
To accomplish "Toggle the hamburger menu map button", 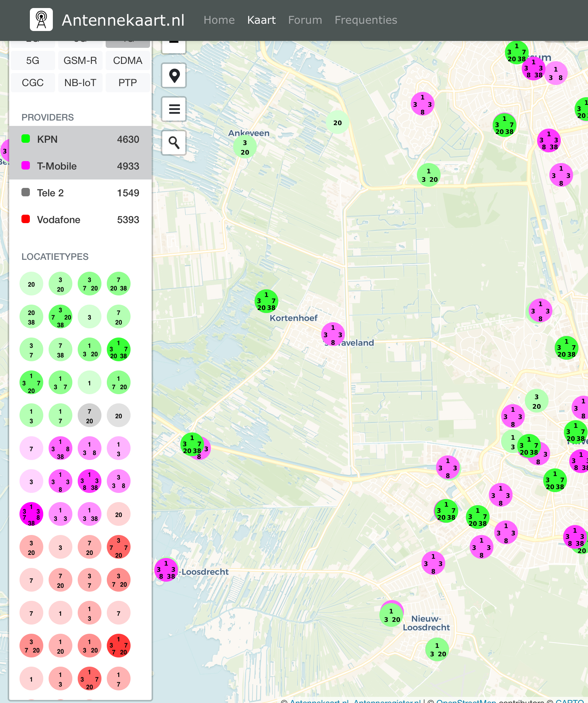I will click(174, 109).
